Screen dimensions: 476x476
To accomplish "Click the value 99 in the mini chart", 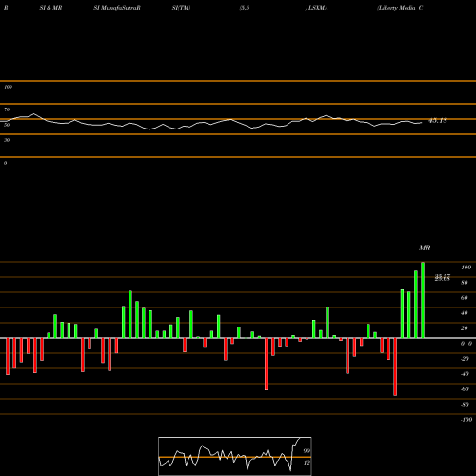I will pos(307,451).
